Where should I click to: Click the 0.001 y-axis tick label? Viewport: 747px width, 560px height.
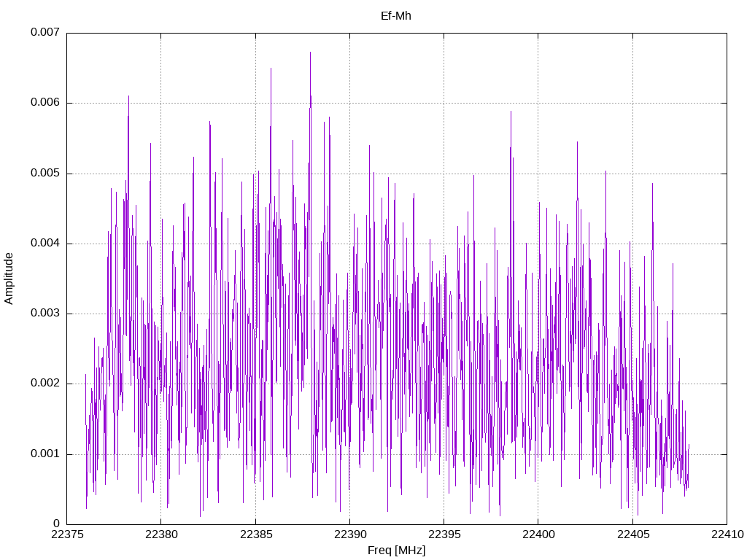pos(45,454)
